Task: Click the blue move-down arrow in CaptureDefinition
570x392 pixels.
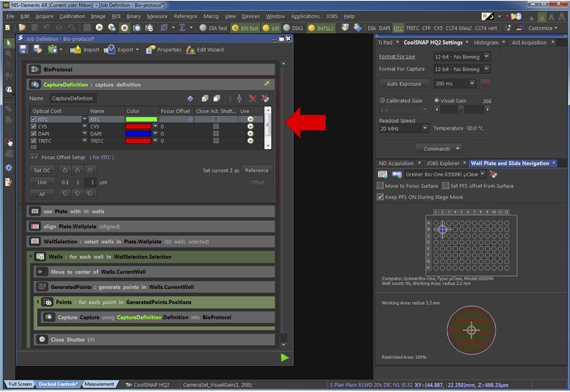Action: click(239, 99)
